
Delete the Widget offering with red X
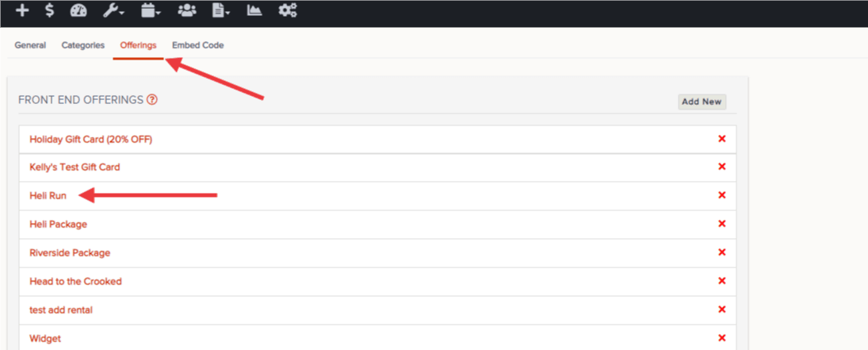coord(722,338)
